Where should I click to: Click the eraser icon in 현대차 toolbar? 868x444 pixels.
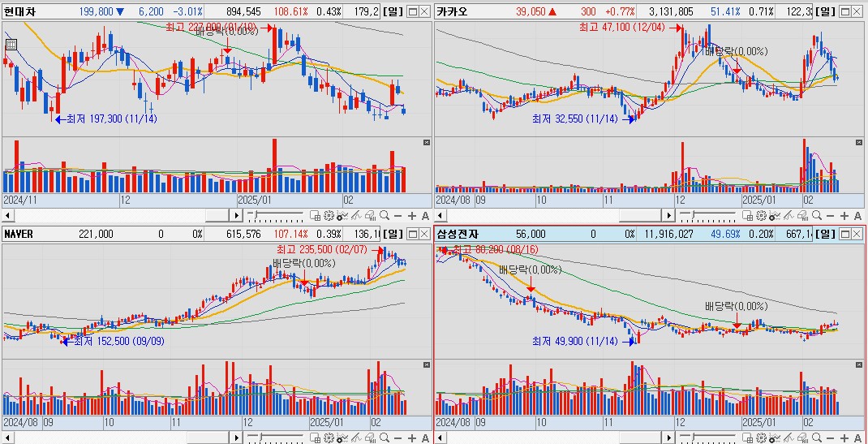(x=371, y=215)
